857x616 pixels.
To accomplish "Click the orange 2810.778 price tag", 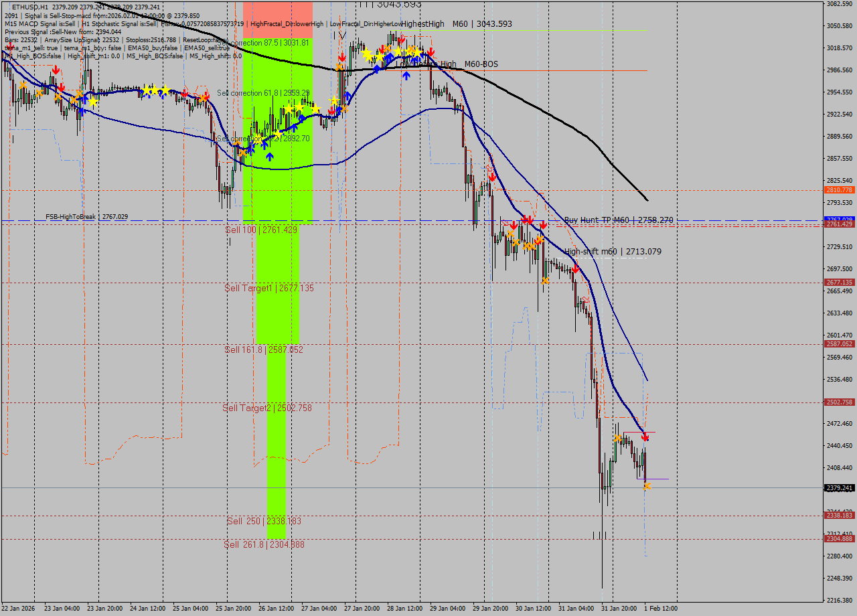I will pyautogui.click(x=840, y=190).
